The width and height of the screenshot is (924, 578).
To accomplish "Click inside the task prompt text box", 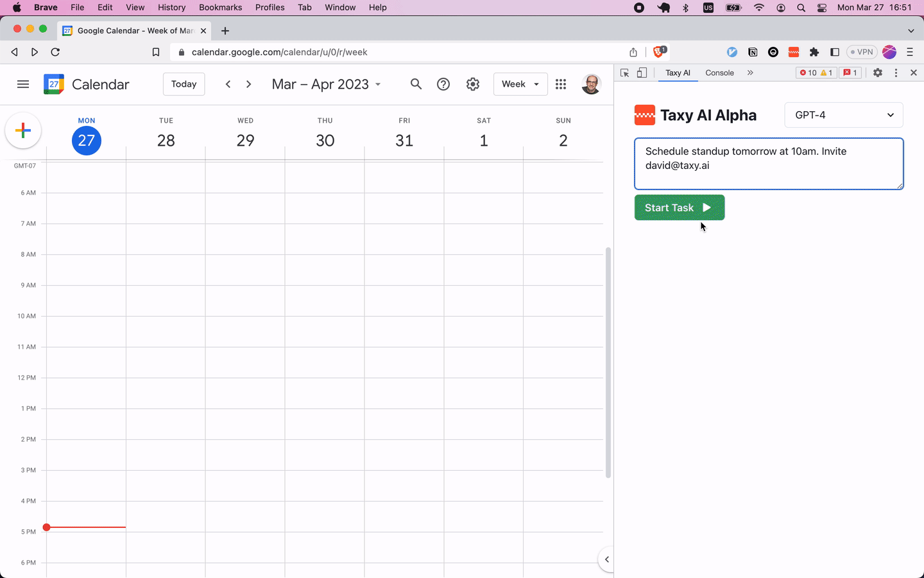I will [768, 164].
